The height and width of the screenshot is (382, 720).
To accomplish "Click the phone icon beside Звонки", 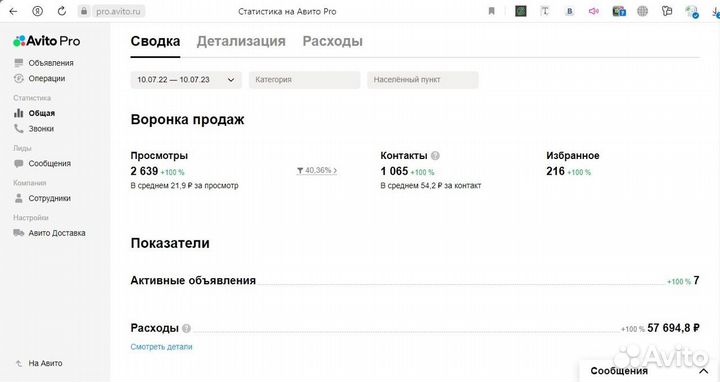I will (x=18, y=129).
